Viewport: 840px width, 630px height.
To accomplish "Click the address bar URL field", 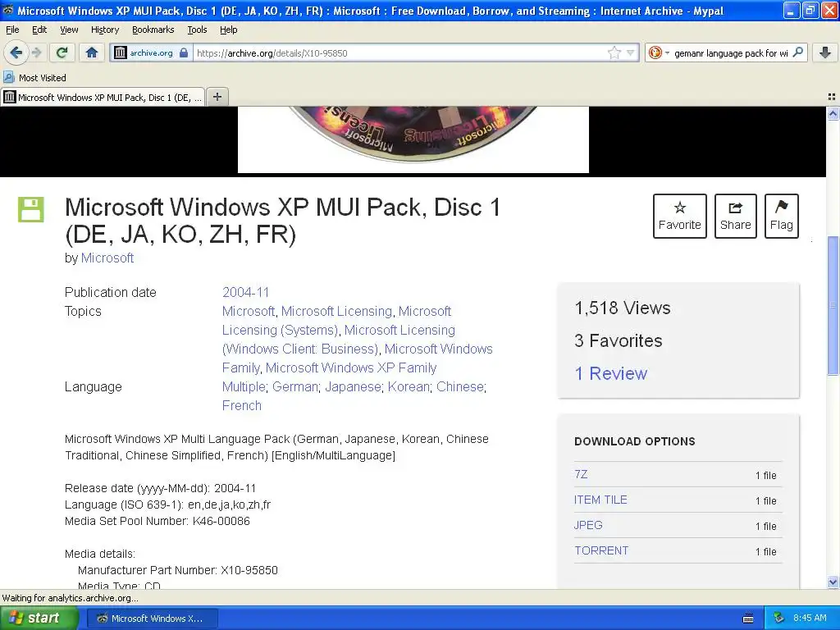I will coord(399,52).
